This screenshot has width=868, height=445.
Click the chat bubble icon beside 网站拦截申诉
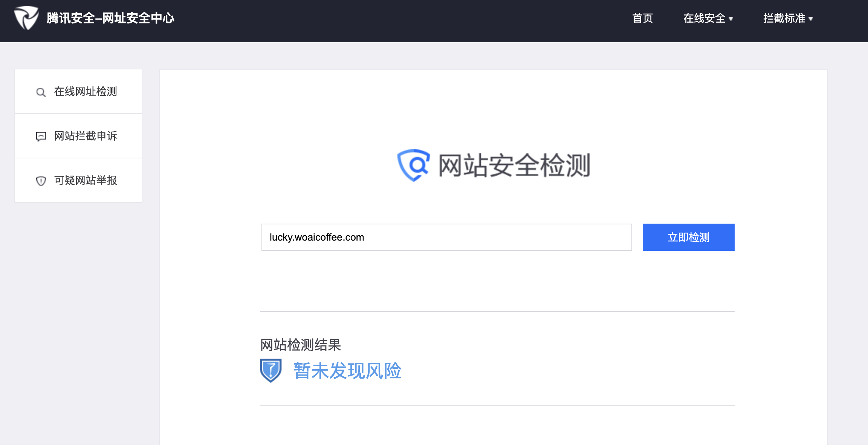coord(41,136)
